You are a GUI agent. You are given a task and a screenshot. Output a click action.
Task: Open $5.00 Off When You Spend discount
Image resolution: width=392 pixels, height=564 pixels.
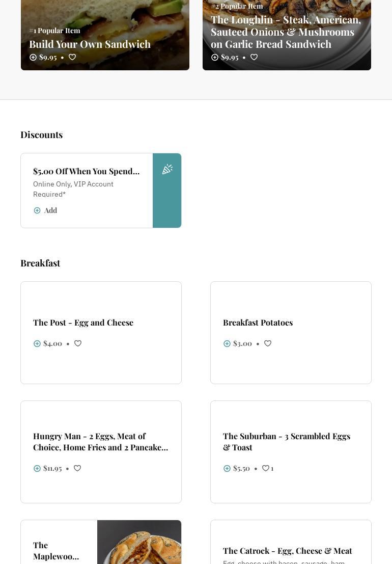tap(86, 171)
